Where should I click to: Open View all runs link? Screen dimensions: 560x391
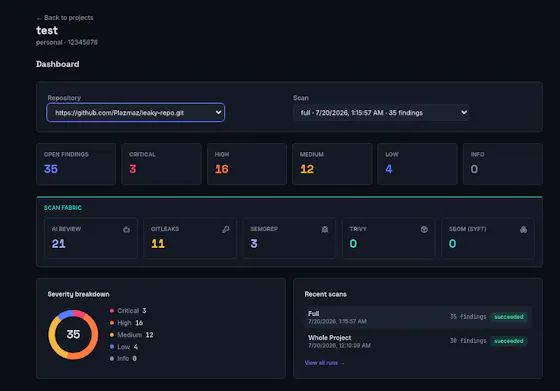[x=324, y=363]
